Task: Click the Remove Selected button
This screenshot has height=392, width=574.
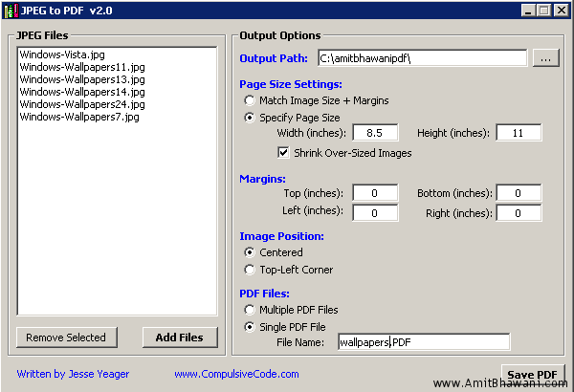Action: click(x=66, y=338)
